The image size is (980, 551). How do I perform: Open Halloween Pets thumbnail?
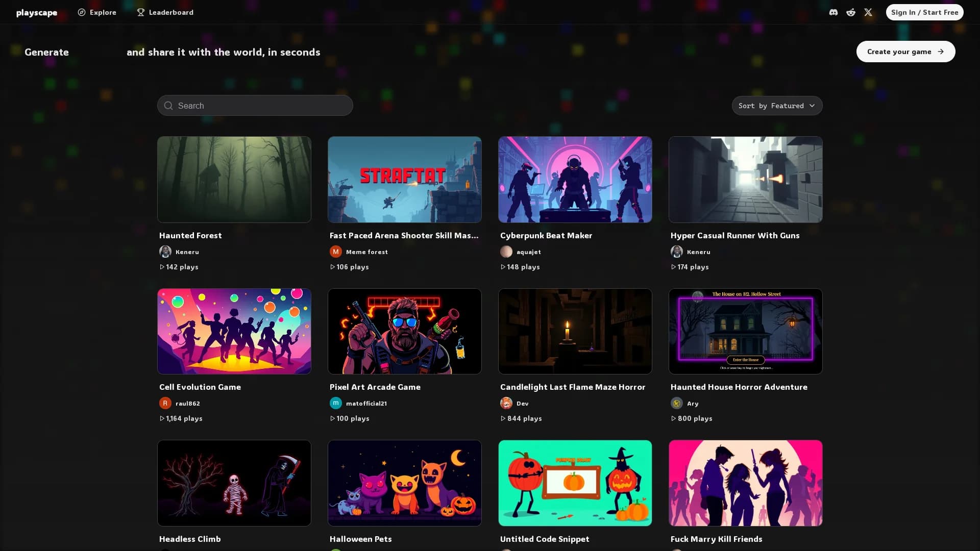pos(405,483)
